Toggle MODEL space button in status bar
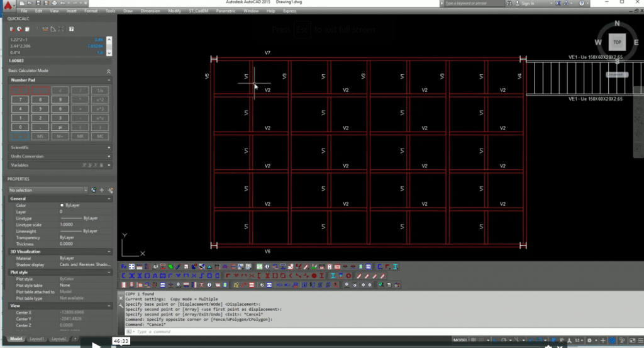The height and width of the screenshot is (348, 644). tap(460, 340)
